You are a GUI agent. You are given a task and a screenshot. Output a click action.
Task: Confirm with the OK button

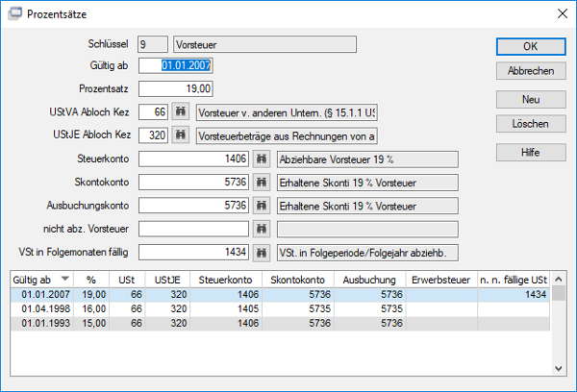coord(531,47)
